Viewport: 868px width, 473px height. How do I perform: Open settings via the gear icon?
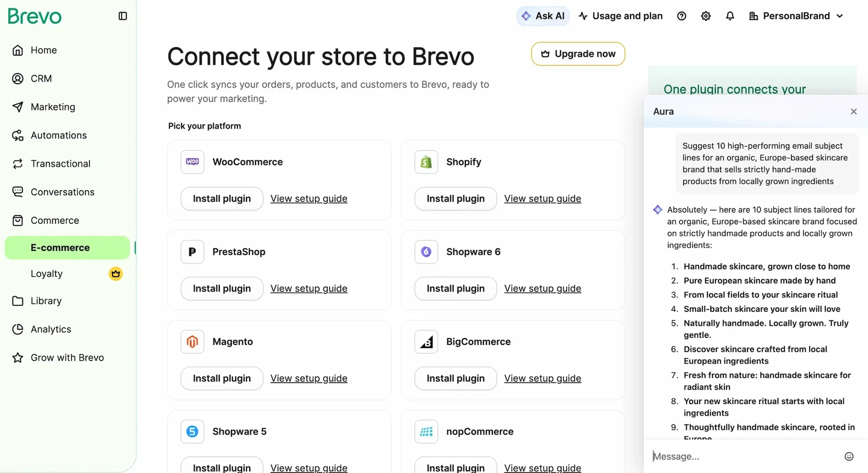pos(706,16)
